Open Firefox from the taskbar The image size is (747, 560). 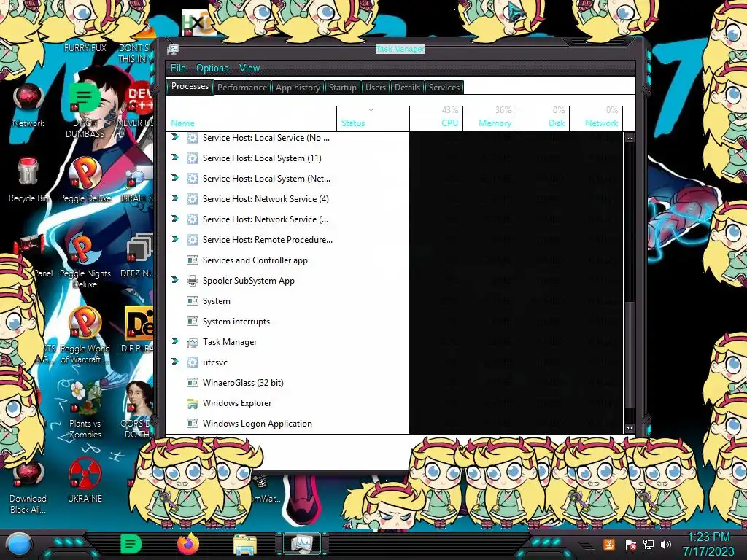point(187,544)
